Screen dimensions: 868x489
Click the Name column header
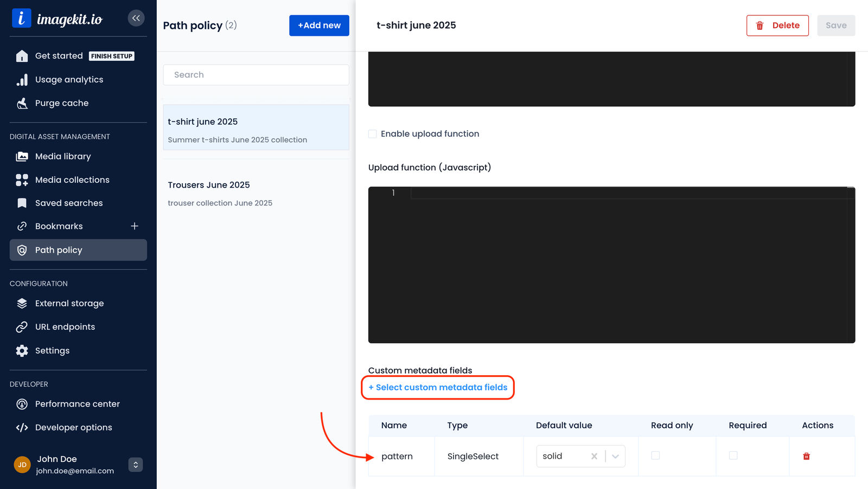click(x=394, y=426)
